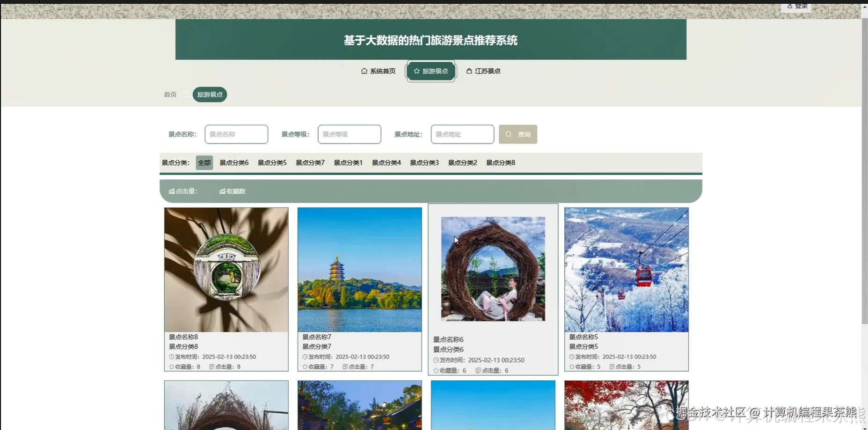The height and width of the screenshot is (430, 868).
Task: Toggle the 全部 category filter
Action: pyautogui.click(x=204, y=162)
